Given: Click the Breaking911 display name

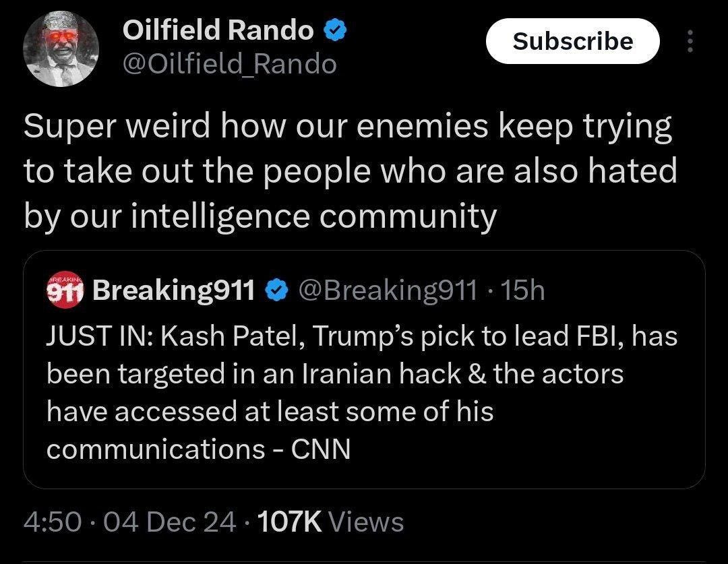Looking at the screenshot, I should click(174, 290).
